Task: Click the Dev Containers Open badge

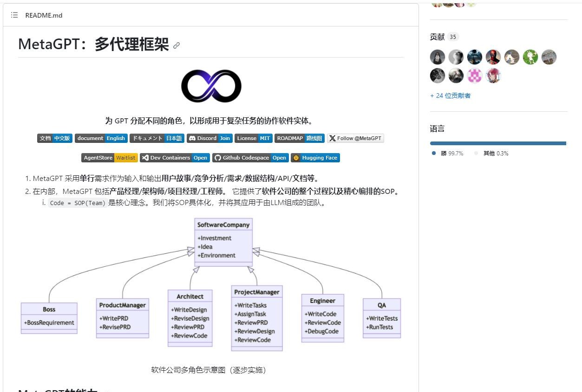Action: pos(175,158)
